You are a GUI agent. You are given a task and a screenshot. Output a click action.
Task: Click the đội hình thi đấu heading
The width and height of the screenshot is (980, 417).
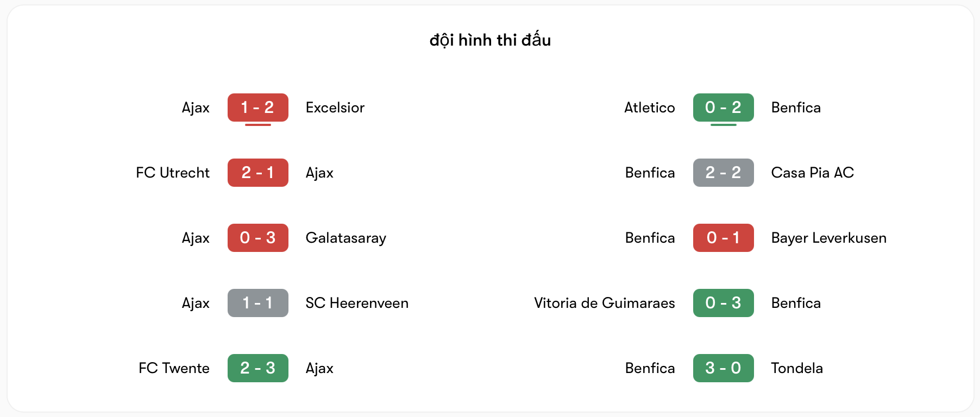[x=490, y=40]
